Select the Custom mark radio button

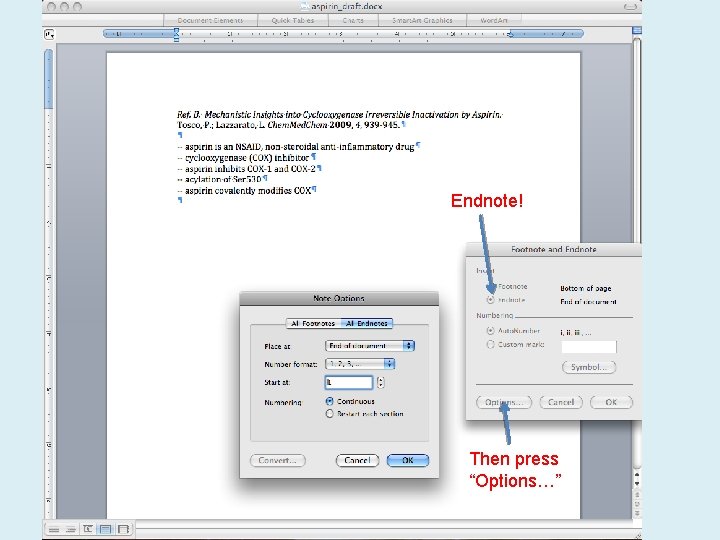point(490,344)
